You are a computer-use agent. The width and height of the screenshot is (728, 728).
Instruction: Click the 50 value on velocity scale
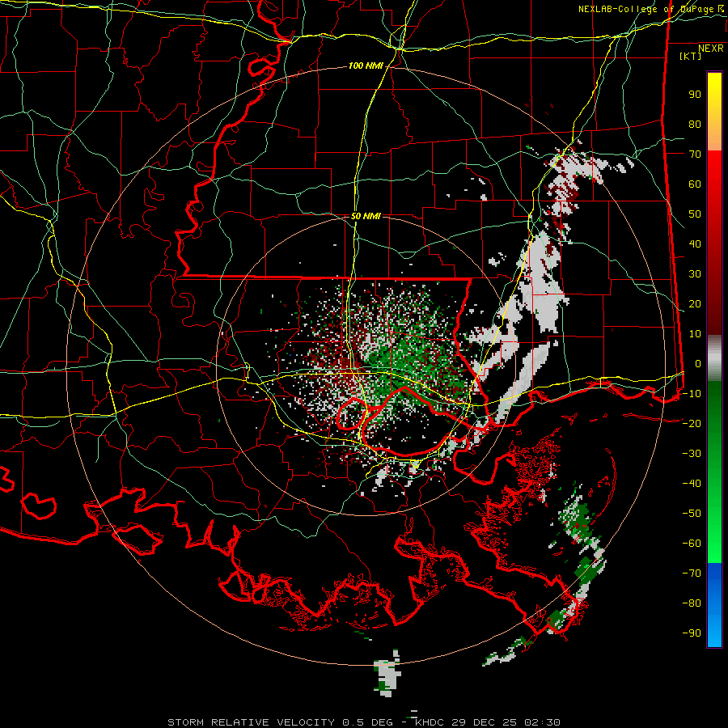[x=695, y=214]
